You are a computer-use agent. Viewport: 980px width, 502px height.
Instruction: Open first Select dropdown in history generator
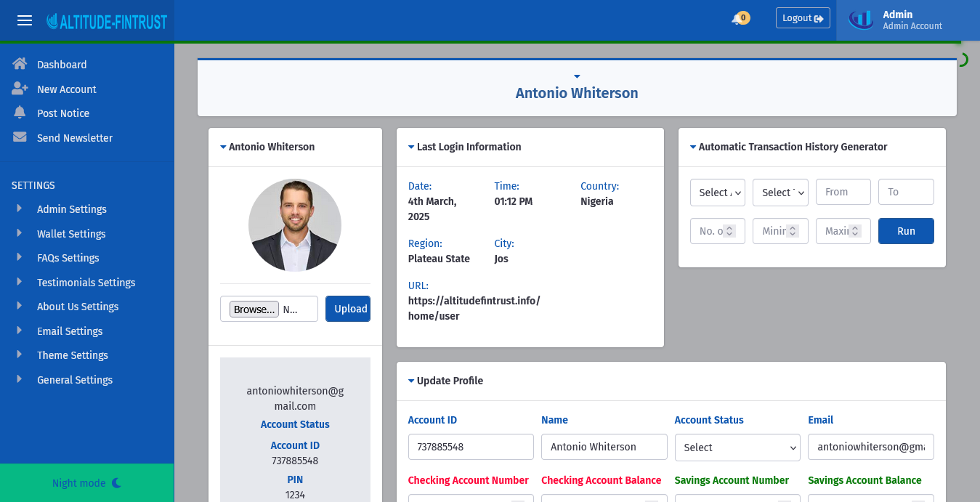pyautogui.click(x=717, y=193)
